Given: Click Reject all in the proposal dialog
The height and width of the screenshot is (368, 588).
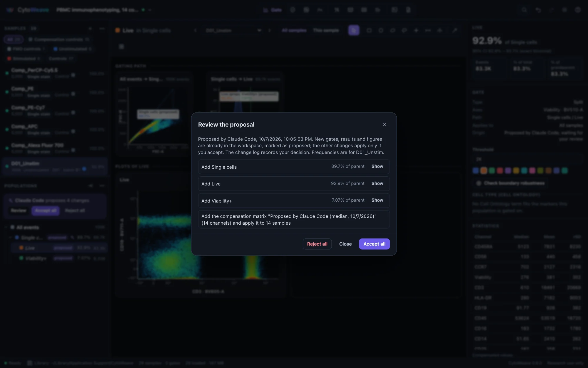Looking at the screenshot, I should pyautogui.click(x=317, y=244).
